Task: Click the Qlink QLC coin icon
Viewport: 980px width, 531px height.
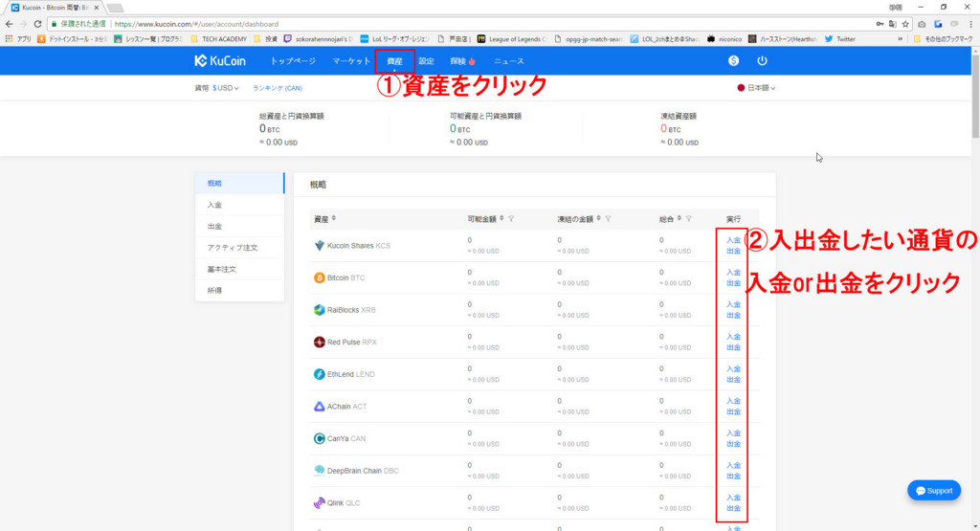Action: [x=320, y=503]
